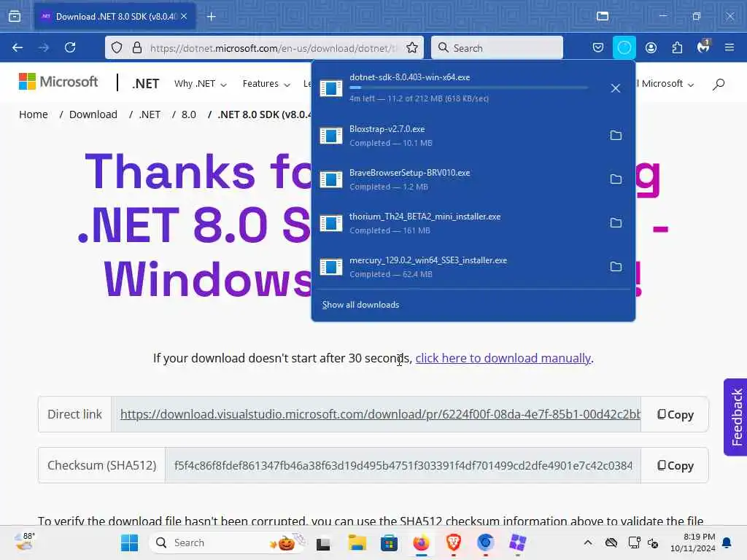The width and height of the screenshot is (747, 560).
Task: Open a new browser tab
Action: (x=211, y=17)
